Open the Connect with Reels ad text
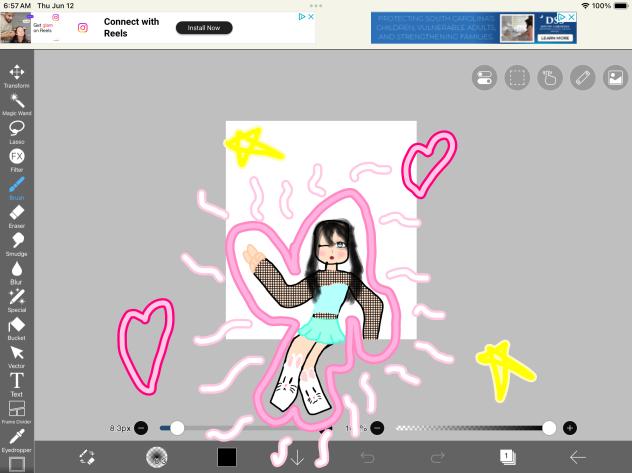Screen dimensions: 632x473 tap(131, 27)
